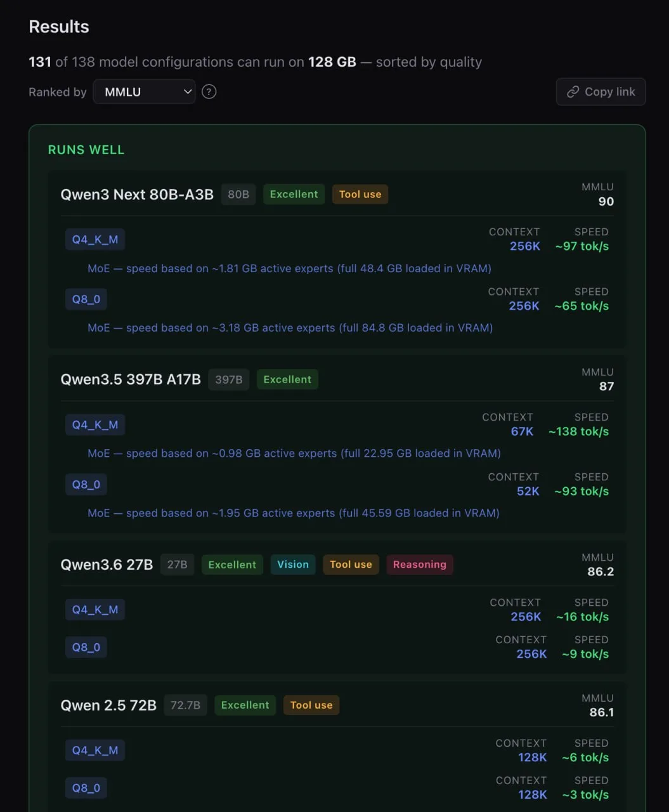Viewport: 669px width, 812px height.
Task: Open the MMLU help question mark icon
Action: pos(209,92)
